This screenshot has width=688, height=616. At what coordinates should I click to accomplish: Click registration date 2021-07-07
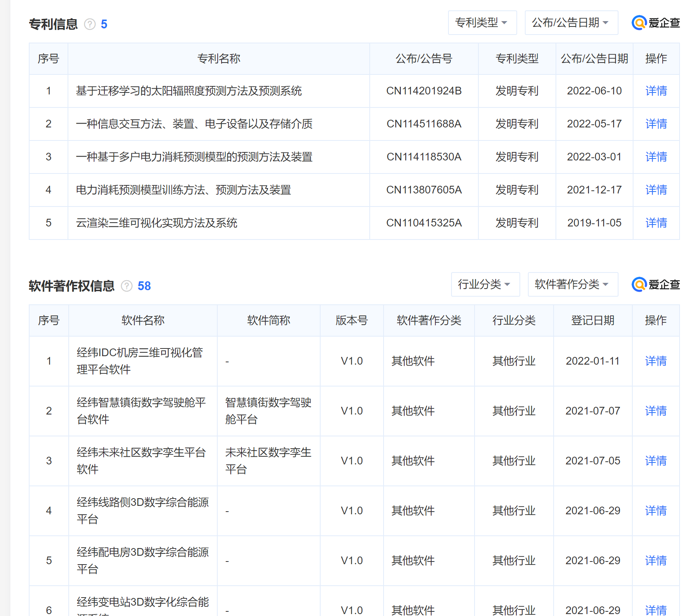click(x=593, y=411)
